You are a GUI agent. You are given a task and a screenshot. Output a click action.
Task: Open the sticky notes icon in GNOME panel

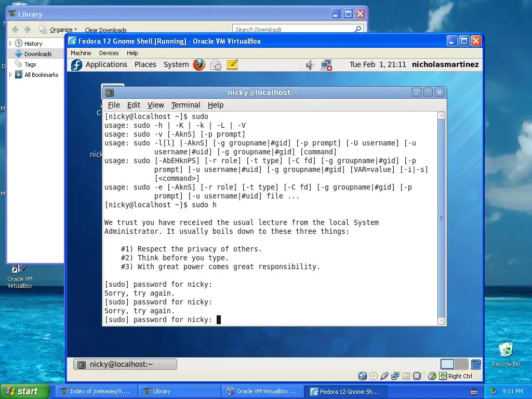[x=232, y=64]
